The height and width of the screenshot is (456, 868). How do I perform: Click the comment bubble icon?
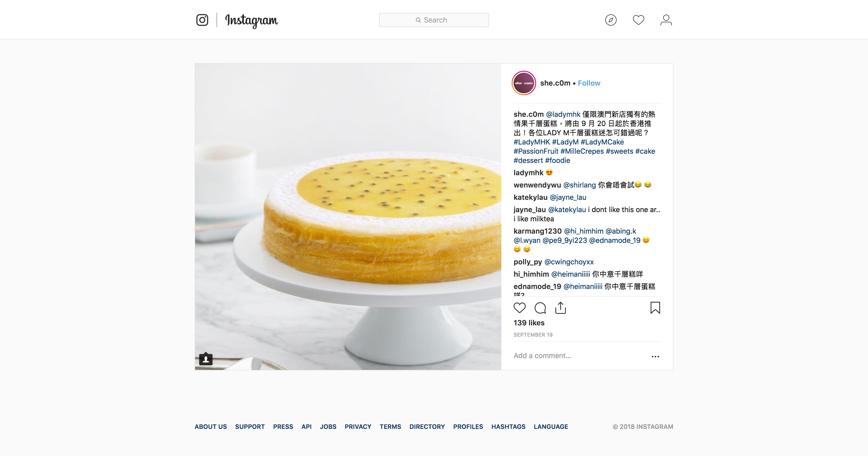coord(540,308)
